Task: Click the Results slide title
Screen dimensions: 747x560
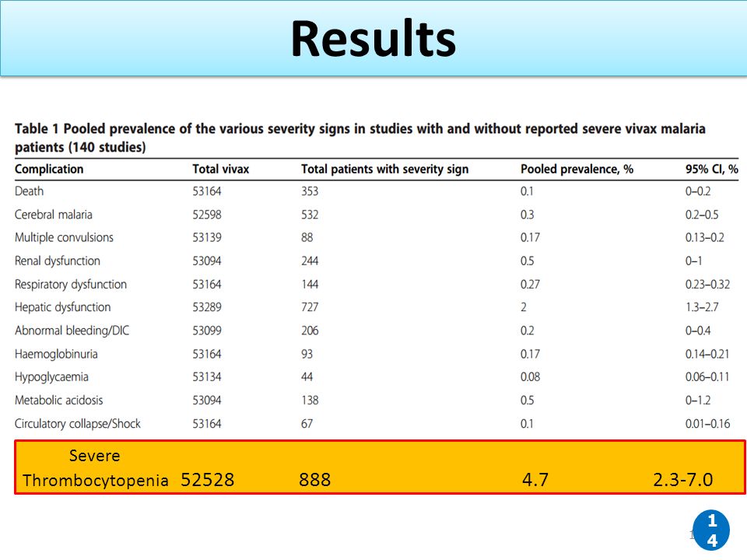Action: (373, 39)
